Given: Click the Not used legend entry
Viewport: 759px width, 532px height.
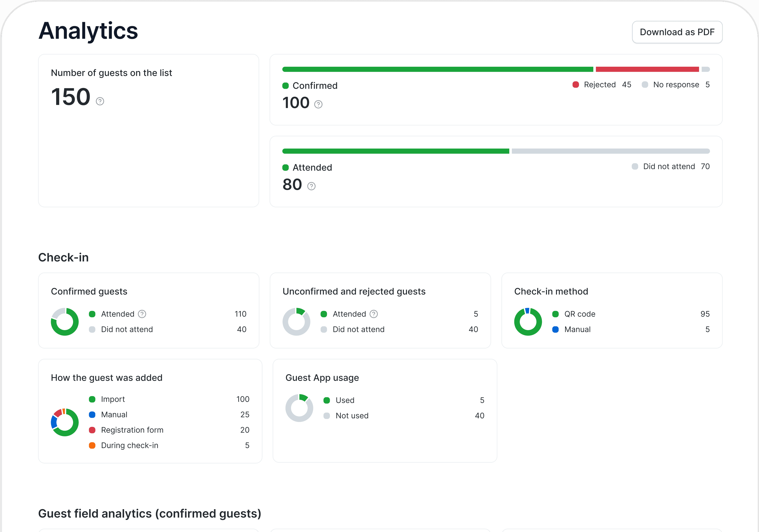Looking at the screenshot, I should pyautogui.click(x=352, y=416).
